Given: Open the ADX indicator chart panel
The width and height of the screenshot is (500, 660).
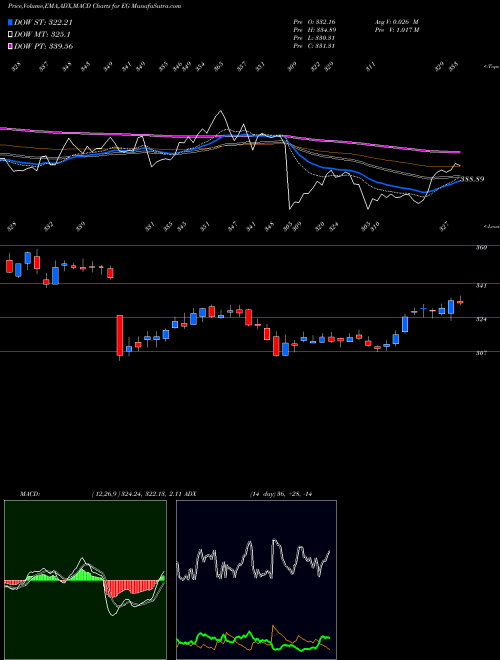Looking at the screenshot, I should coord(256,580).
